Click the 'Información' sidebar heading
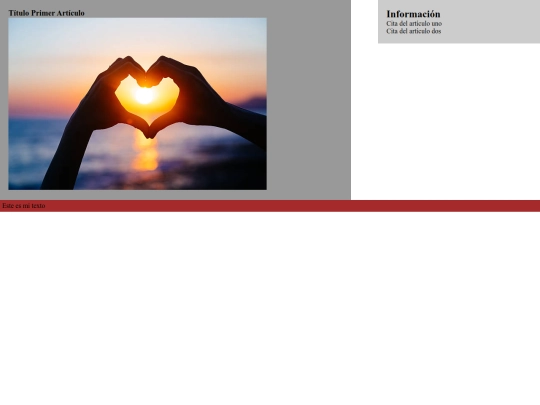The height and width of the screenshot is (405, 540). click(413, 14)
